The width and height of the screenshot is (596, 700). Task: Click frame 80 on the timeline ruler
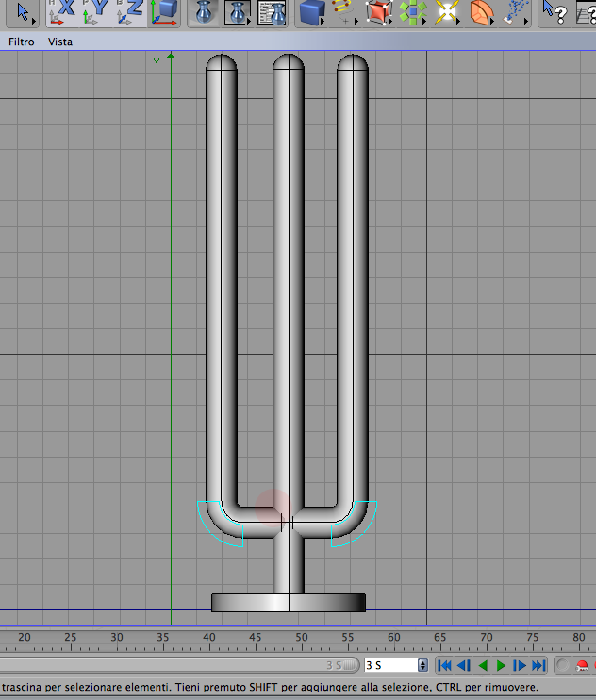[x=579, y=638]
